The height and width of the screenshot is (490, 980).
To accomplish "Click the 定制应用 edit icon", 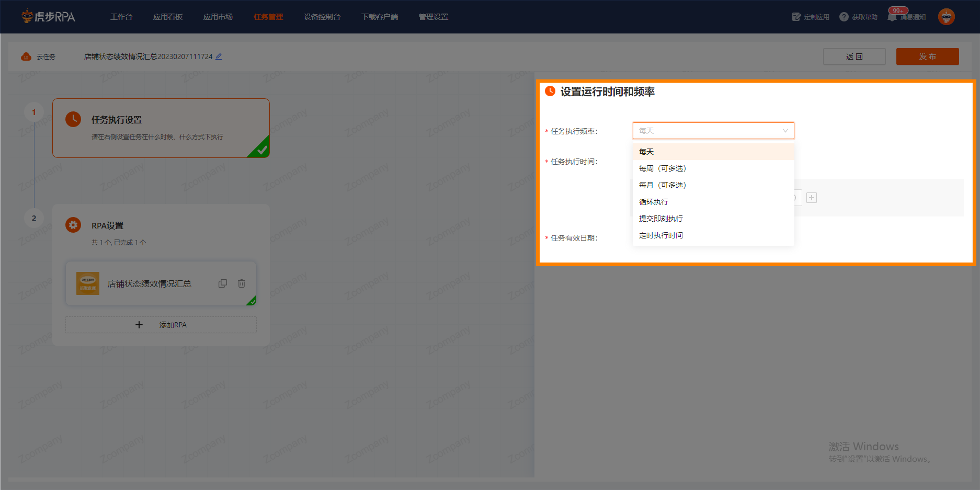I will [796, 17].
